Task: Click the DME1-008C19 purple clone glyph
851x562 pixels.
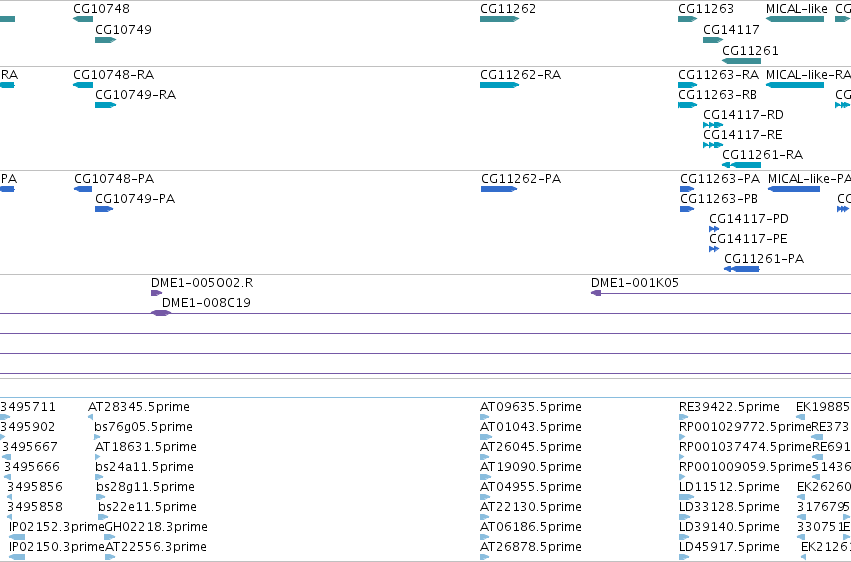Action: click(161, 313)
